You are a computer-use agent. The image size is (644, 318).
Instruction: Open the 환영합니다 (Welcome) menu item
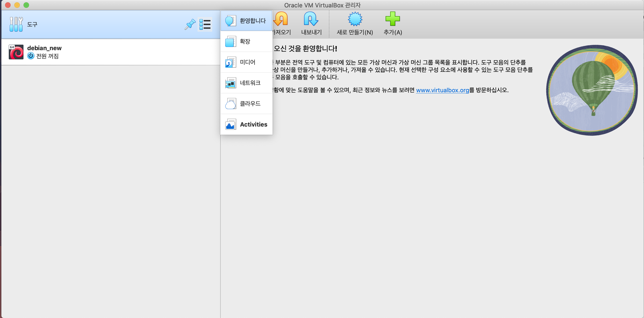click(x=246, y=21)
